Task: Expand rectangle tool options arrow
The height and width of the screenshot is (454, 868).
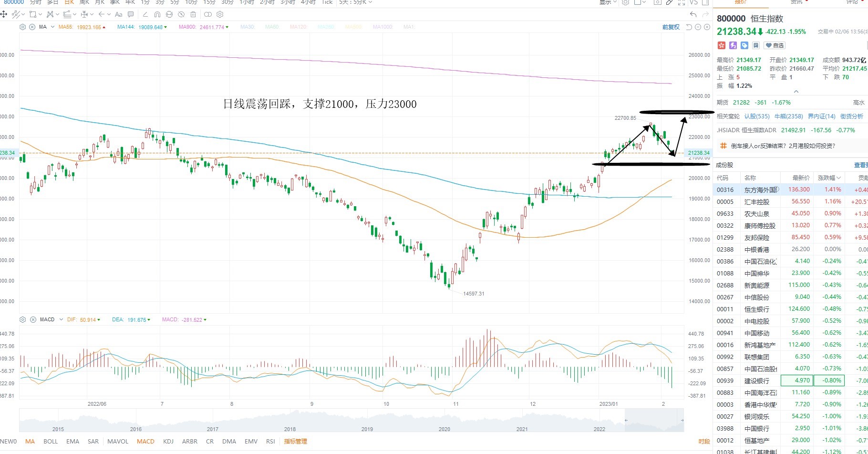Action: tap(40, 15)
